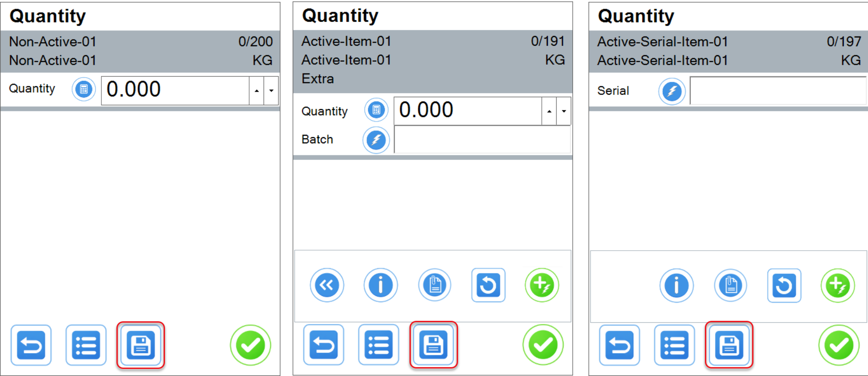Click the save icon in the Non-Active-01 panel

(x=141, y=346)
